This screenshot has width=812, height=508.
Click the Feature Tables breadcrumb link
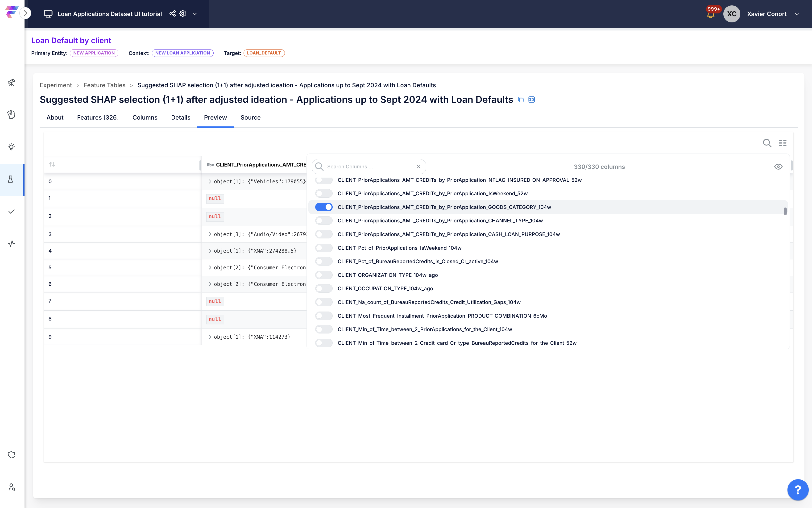104,85
